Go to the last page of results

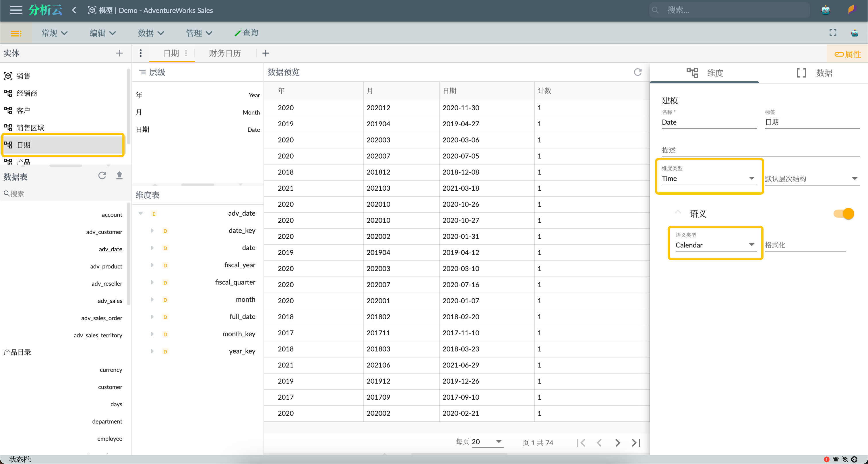pyautogui.click(x=636, y=442)
